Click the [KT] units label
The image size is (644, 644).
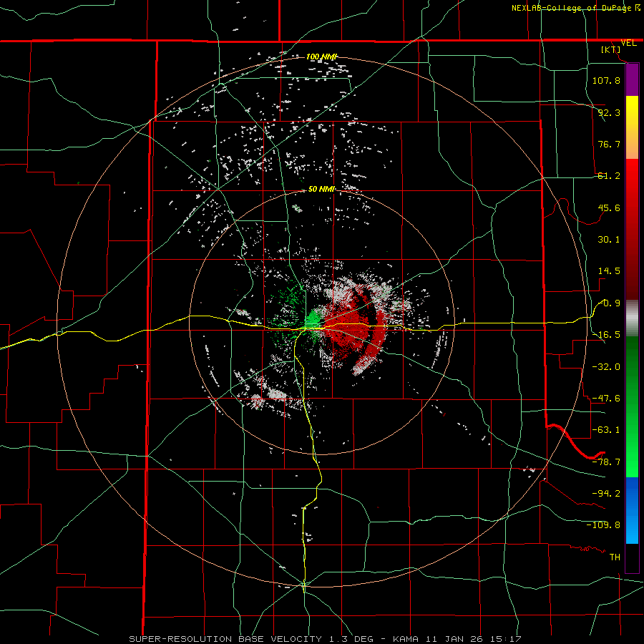(x=611, y=49)
